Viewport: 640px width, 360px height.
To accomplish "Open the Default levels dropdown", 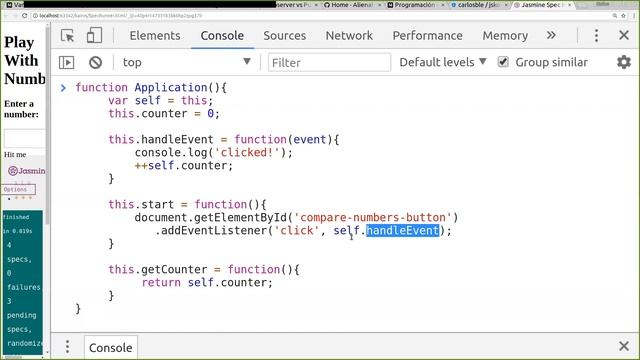I will (x=443, y=62).
